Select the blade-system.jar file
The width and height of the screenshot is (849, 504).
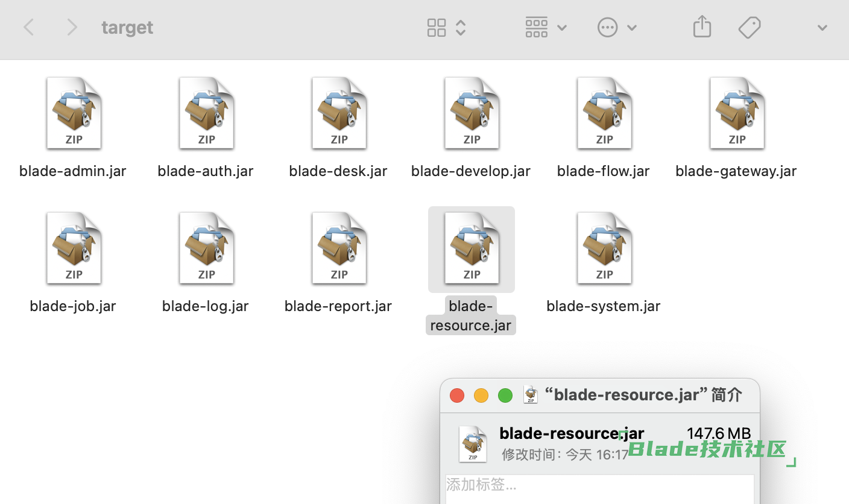coord(604,248)
